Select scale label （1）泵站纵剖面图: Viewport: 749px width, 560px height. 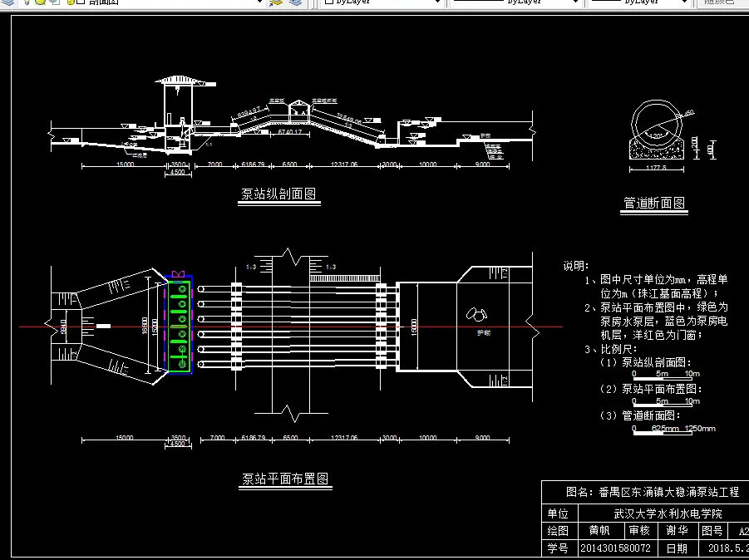(x=645, y=362)
